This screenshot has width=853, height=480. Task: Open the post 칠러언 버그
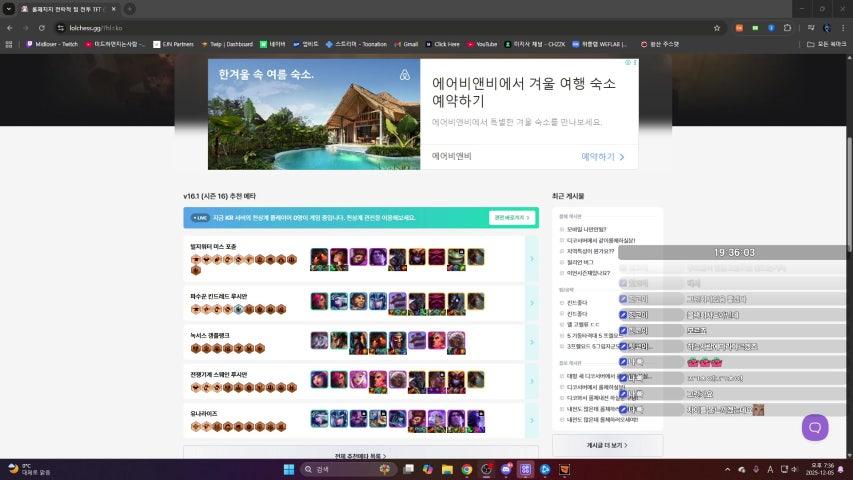(x=580, y=262)
